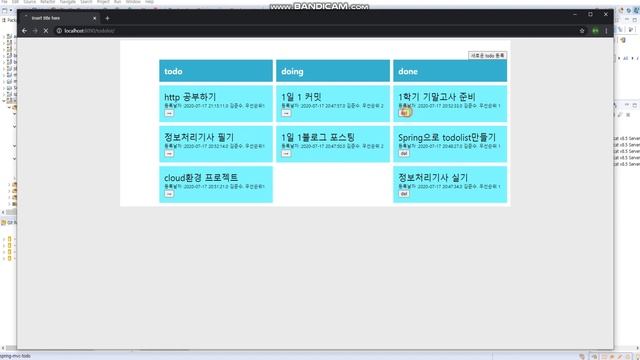The width and height of the screenshot is (640, 360).
Task: Close the 'Insert title here' tab
Action: pyautogui.click(x=94, y=18)
